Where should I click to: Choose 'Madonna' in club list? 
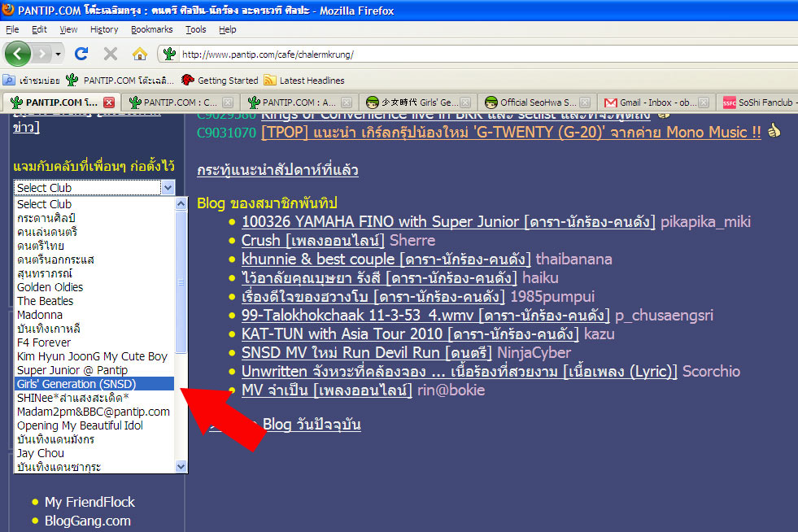[94, 315]
